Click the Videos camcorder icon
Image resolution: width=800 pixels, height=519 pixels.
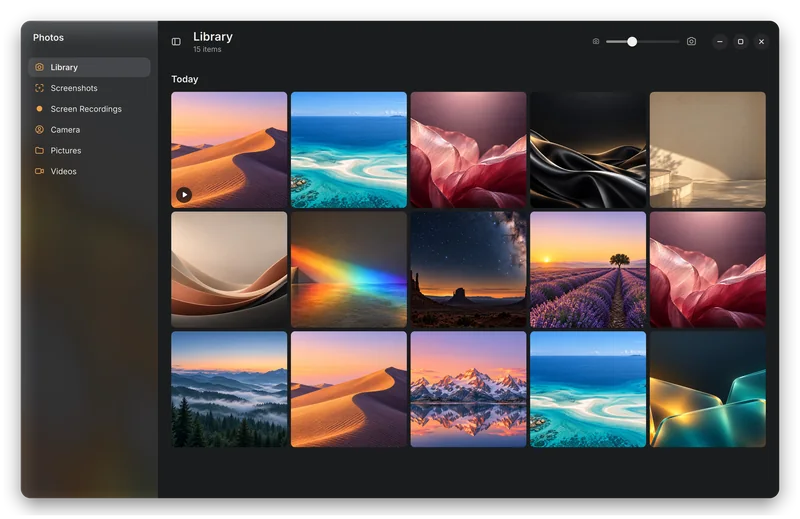tap(39, 171)
